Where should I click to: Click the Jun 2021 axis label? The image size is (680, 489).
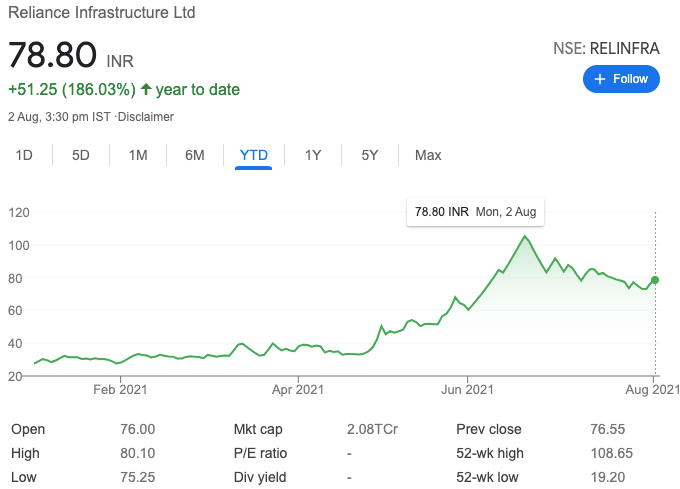(467, 390)
